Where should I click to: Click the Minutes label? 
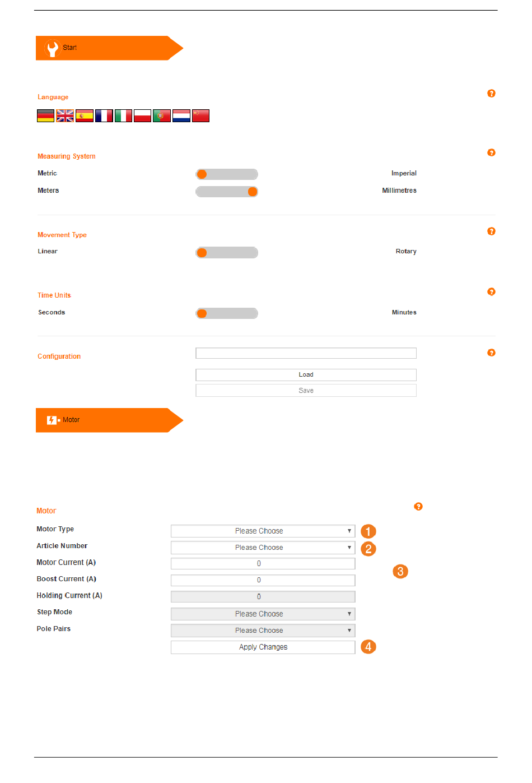coord(404,313)
